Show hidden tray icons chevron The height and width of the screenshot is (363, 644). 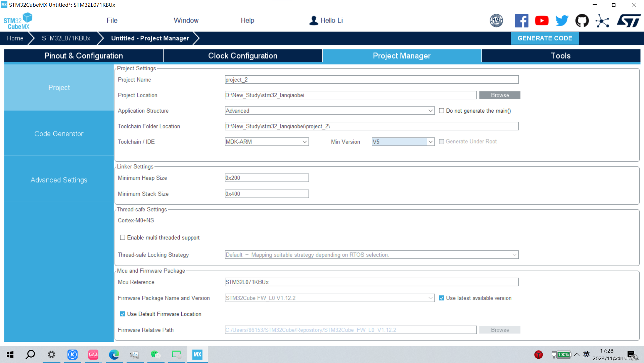pyautogui.click(x=577, y=355)
